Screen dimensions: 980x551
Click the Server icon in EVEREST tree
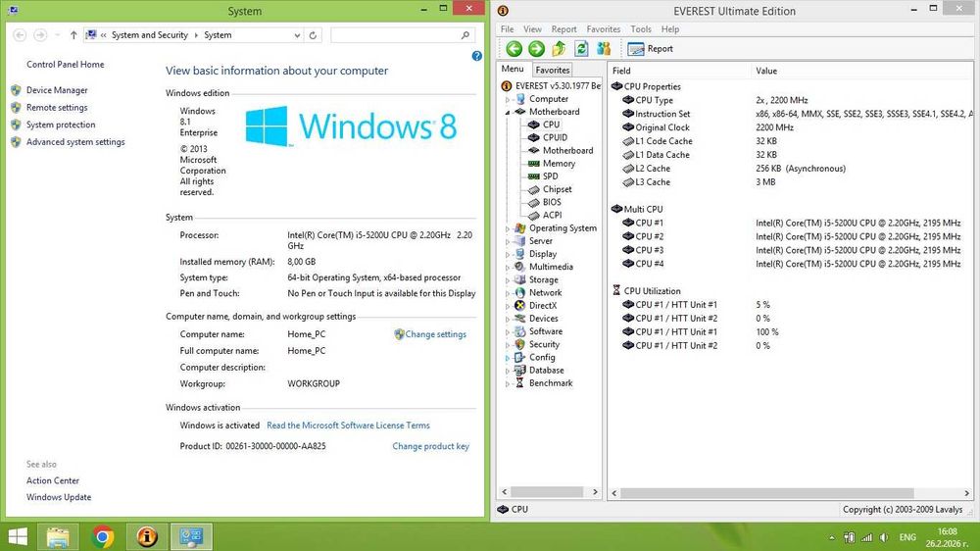[519, 241]
